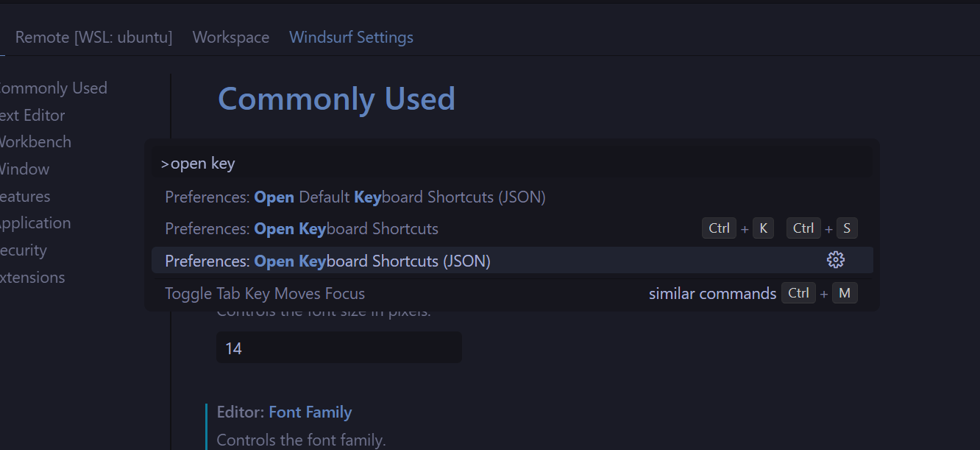The width and height of the screenshot is (980, 450).
Task: Open the Window settings category
Action: (24, 169)
